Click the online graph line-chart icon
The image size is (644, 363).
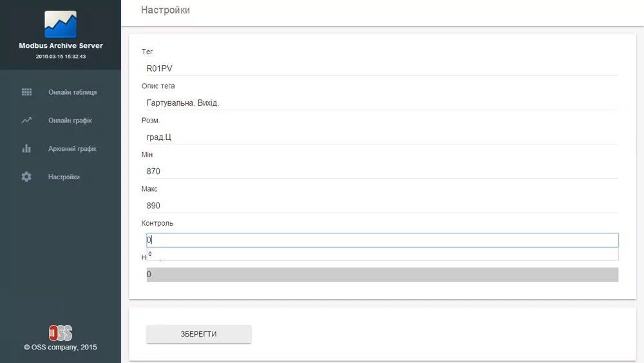26,121
